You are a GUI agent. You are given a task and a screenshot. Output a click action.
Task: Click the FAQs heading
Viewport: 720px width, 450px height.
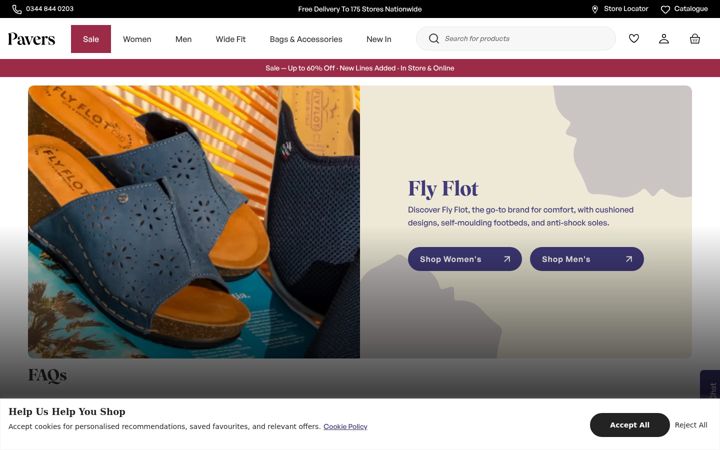click(x=47, y=376)
